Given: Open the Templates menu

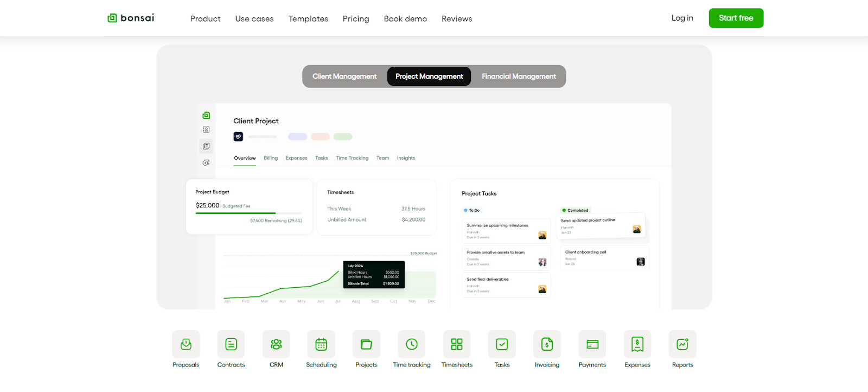Looking at the screenshot, I should coord(308,19).
